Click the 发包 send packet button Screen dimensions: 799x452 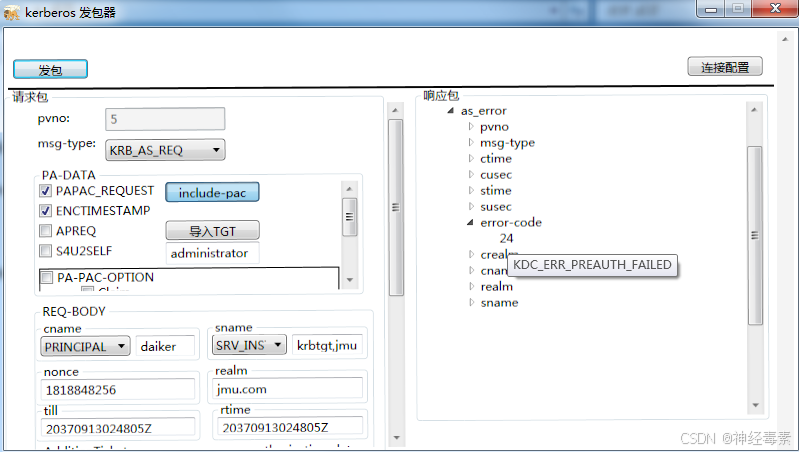pos(50,70)
